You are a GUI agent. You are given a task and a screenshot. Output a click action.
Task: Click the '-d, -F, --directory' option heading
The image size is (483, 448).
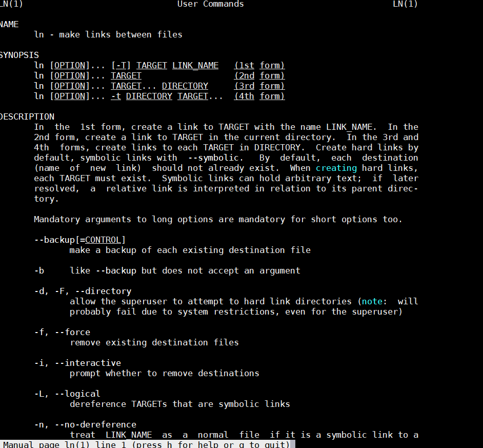tap(83, 291)
